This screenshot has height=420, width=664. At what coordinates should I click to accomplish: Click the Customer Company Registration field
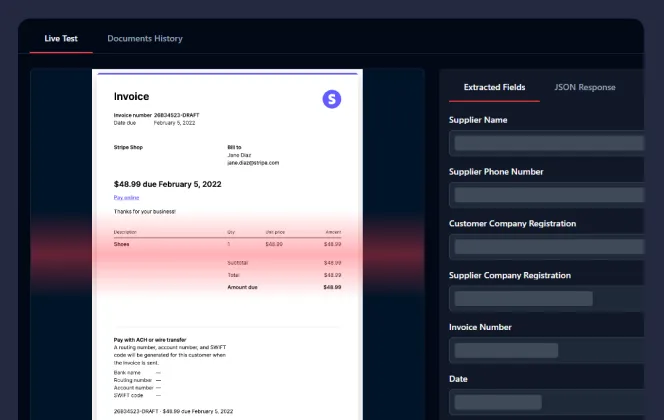[x=547, y=247]
